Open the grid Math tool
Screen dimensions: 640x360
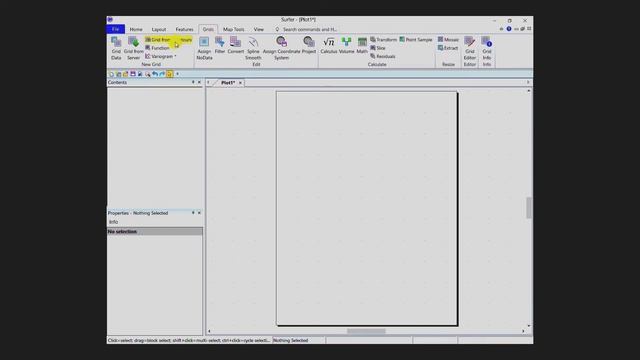362,45
